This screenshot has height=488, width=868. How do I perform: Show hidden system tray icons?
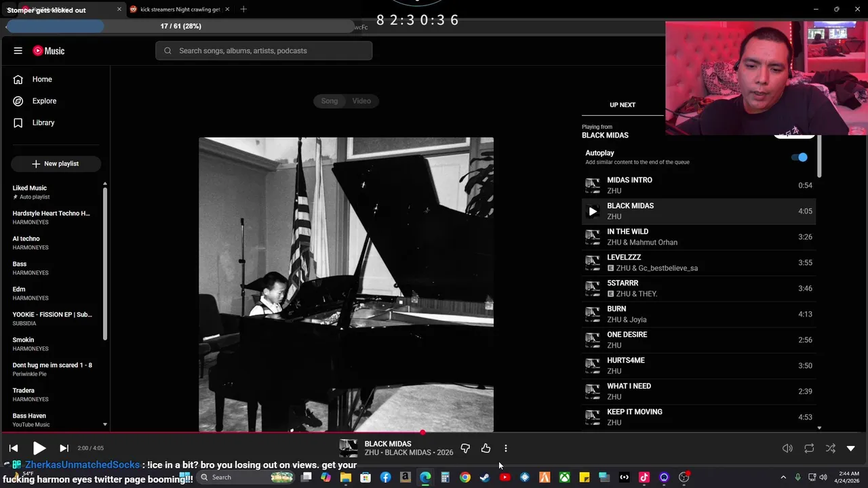coord(783,477)
